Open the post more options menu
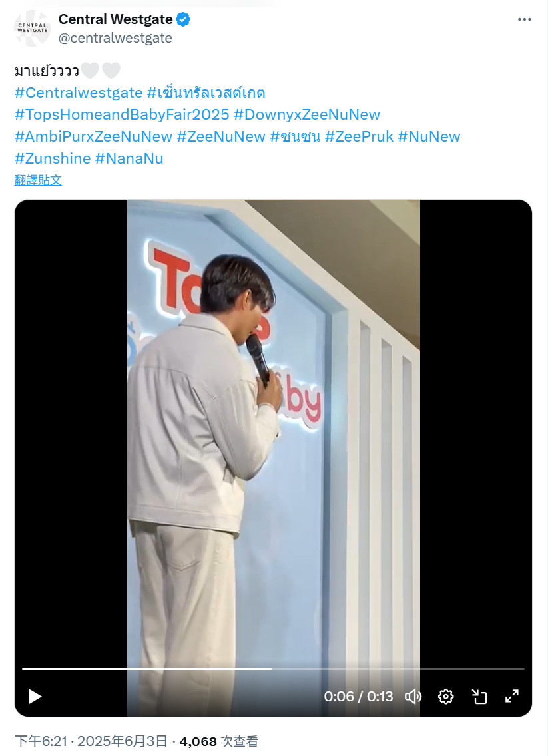The height and width of the screenshot is (756, 548). pyautogui.click(x=525, y=19)
